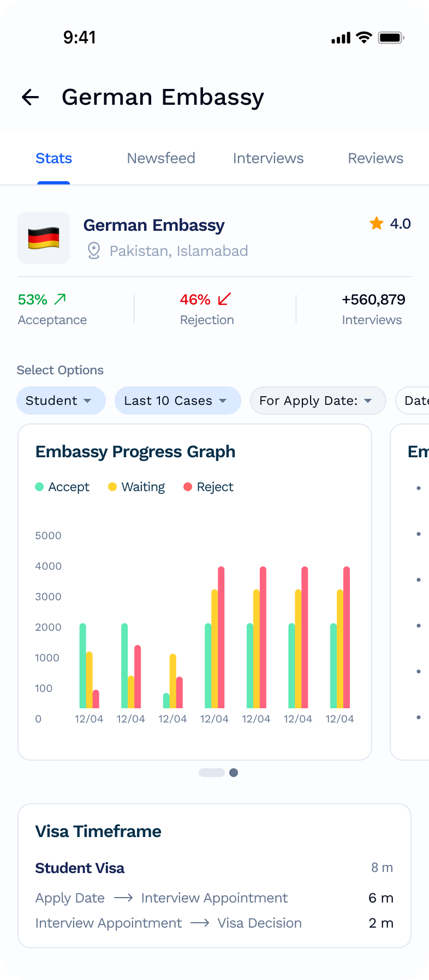This screenshot has width=429, height=980.
Task: Tap the battery indicator in the status bar
Action: tap(389, 38)
